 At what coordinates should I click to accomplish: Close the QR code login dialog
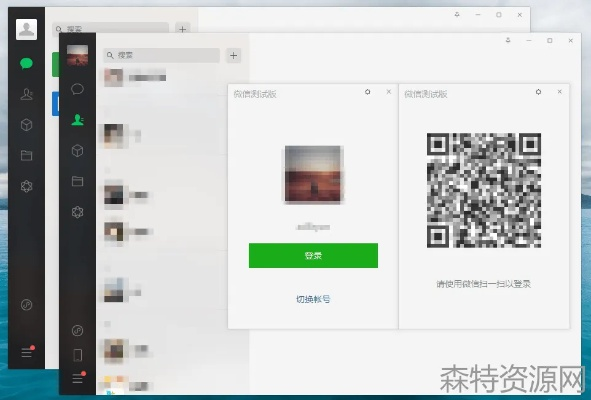[x=560, y=92]
